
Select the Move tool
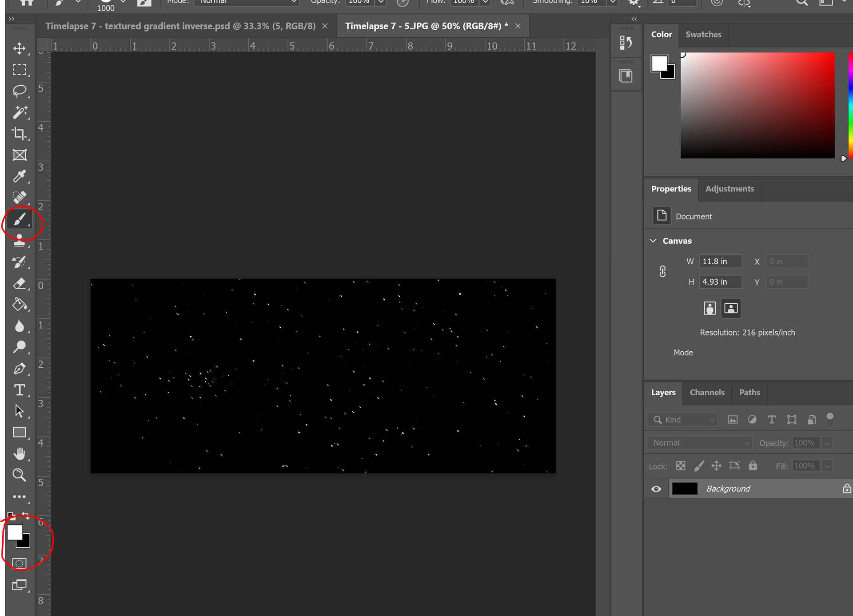(19, 48)
